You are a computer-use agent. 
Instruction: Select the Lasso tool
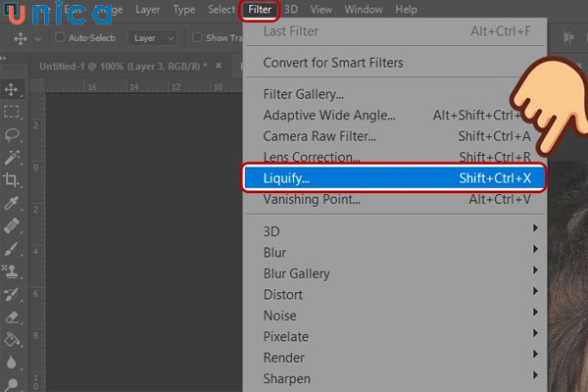click(x=13, y=134)
